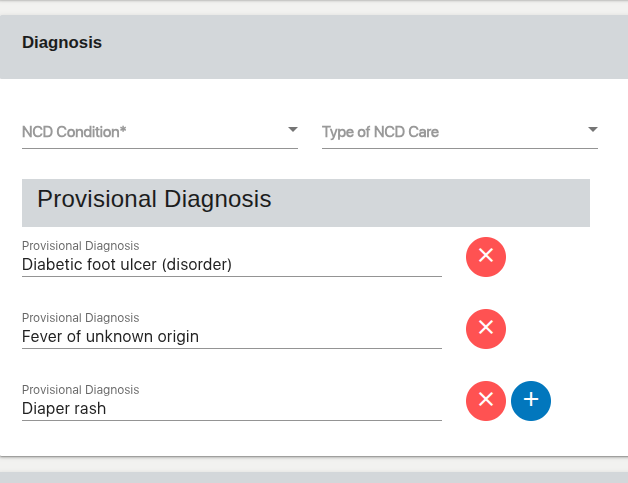628x483 pixels.
Task: Click the first Provisional Diagnosis label
Action: tap(80, 245)
